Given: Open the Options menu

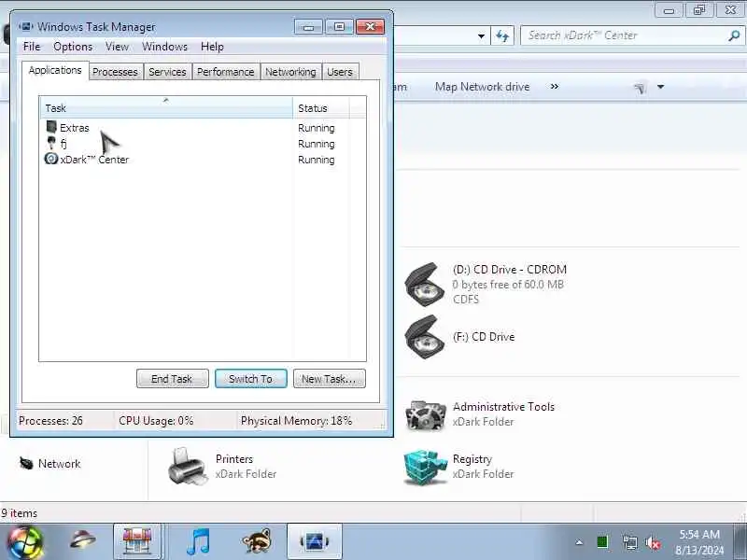Looking at the screenshot, I should (73, 47).
